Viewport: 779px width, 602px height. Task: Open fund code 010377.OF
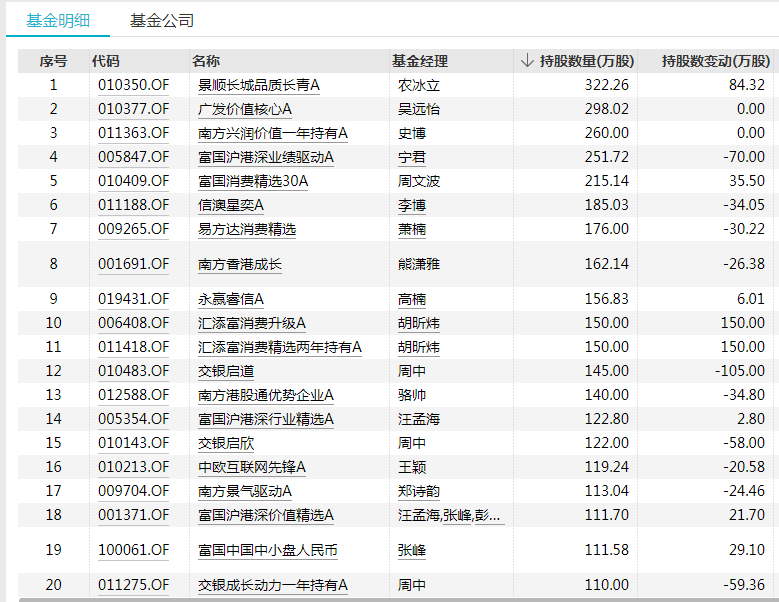133,109
